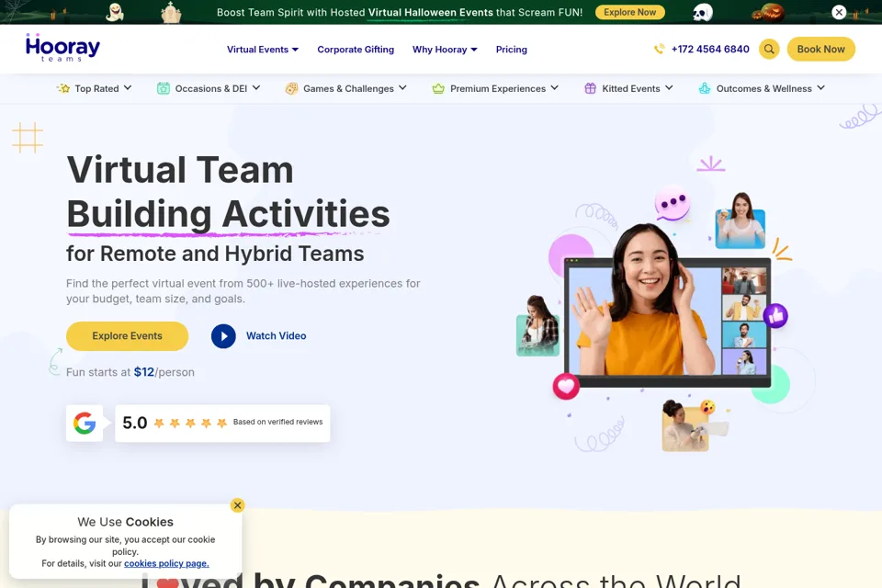Click the phone handset icon
This screenshot has width=882, height=588.
(660, 49)
